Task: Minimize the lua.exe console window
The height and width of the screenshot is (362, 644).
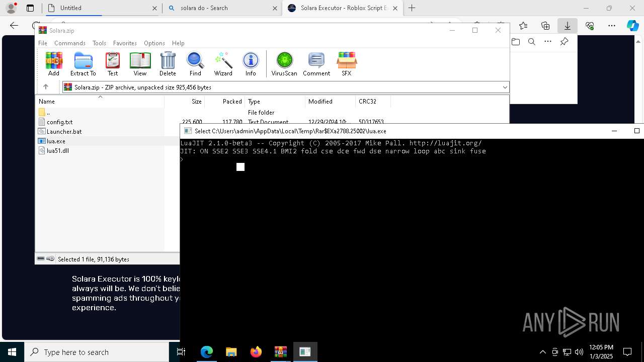Action: [x=614, y=131]
